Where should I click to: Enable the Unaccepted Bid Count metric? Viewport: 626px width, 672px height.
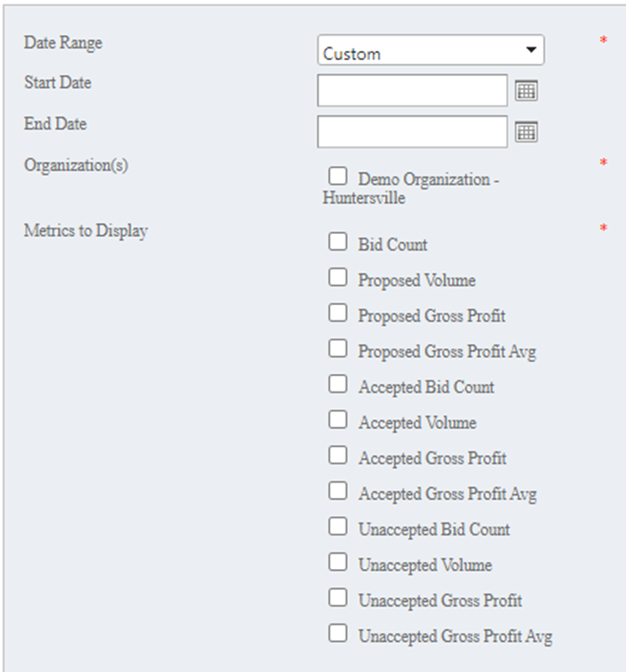(338, 526)
